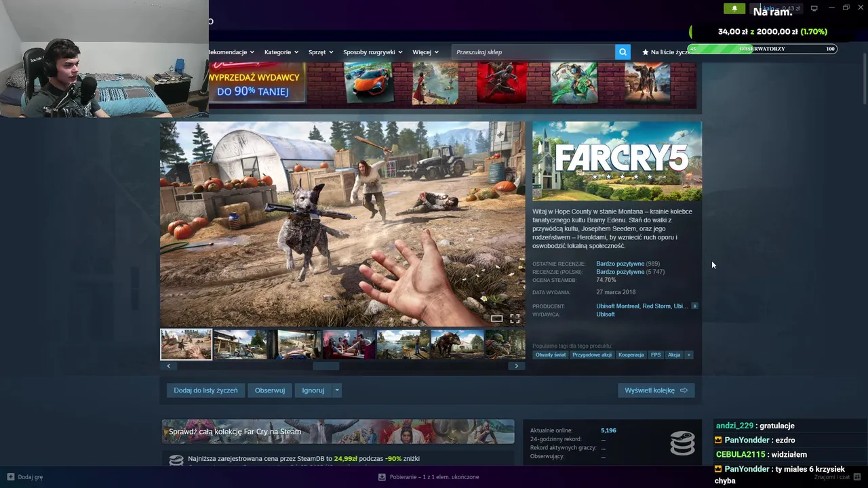Click the SteamDB icon beside lowest price text
Viewport: 868px width, 488px height.
(176, 460)
